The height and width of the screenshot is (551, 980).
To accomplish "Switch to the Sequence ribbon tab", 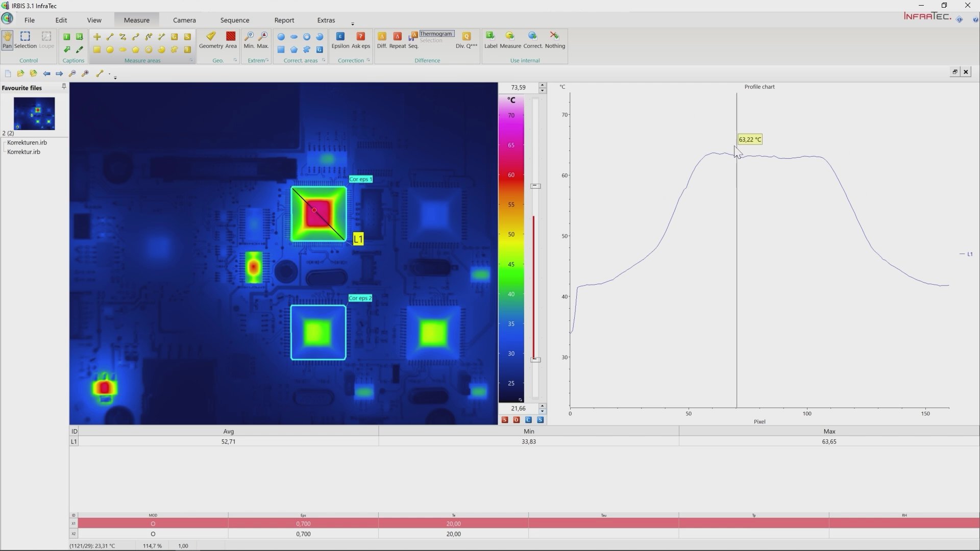I will coord(235,20).
